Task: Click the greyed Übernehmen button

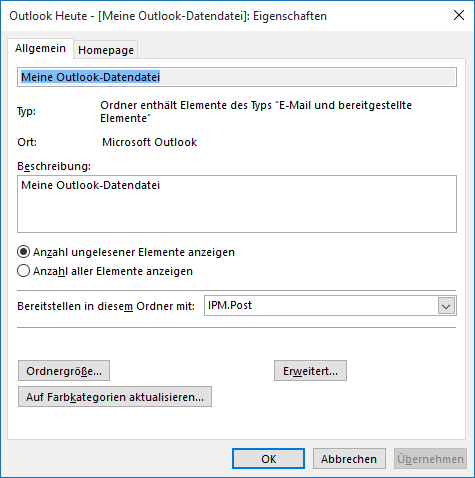Action: tap(430, 459)
